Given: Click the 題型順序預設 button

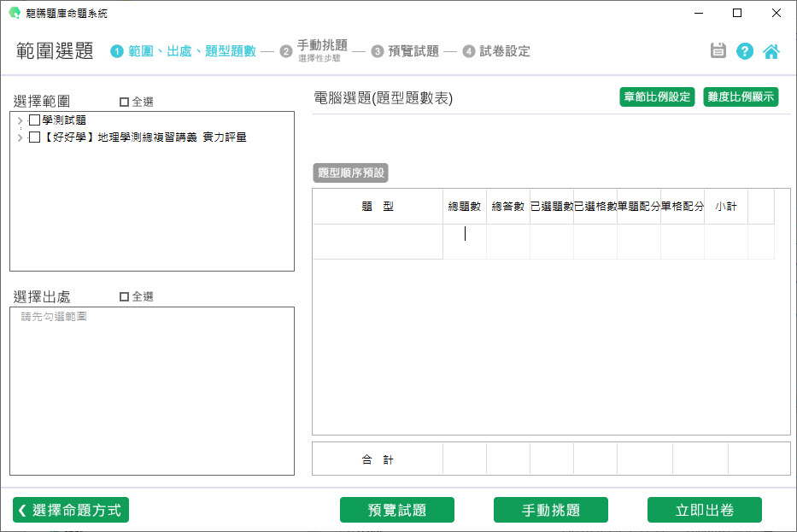Looking at the screenshot, I should tap(351, 172).
